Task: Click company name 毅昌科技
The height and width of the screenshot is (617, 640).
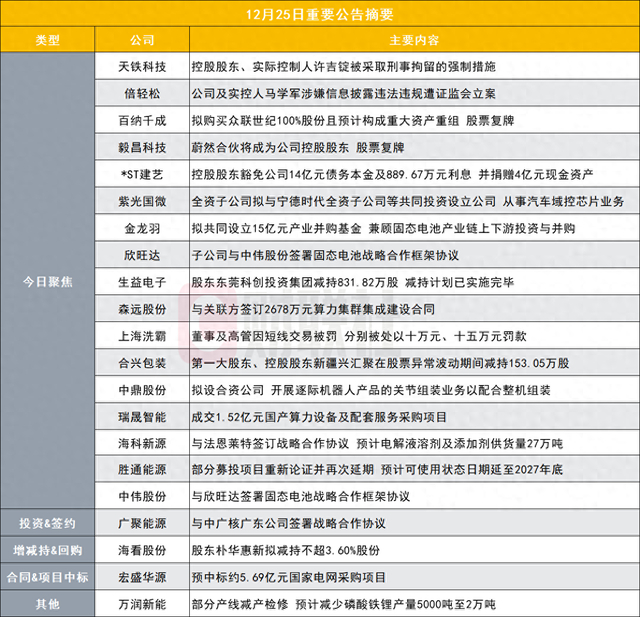Action: click(142, 147)
